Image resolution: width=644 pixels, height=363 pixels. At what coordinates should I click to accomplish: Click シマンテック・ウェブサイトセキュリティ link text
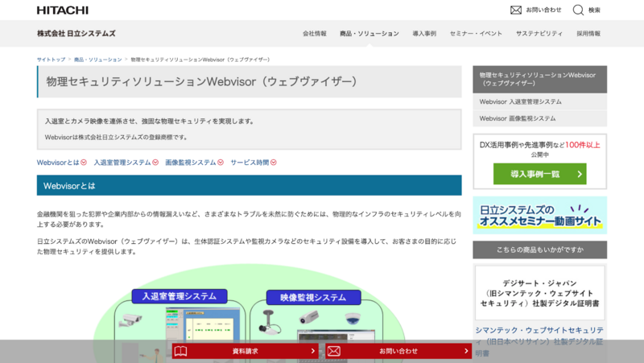tap(539, 341)
